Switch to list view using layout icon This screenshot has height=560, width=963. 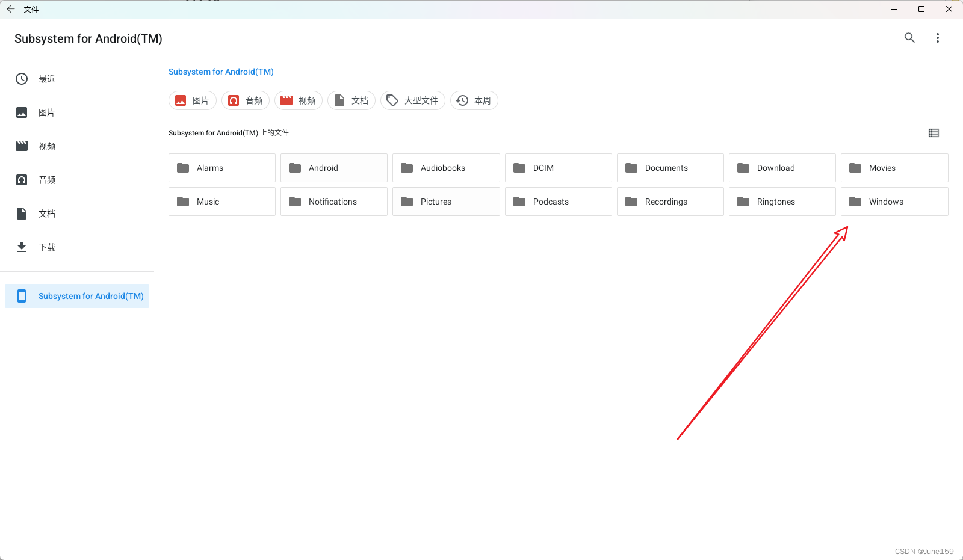click(x=934, y=133)
